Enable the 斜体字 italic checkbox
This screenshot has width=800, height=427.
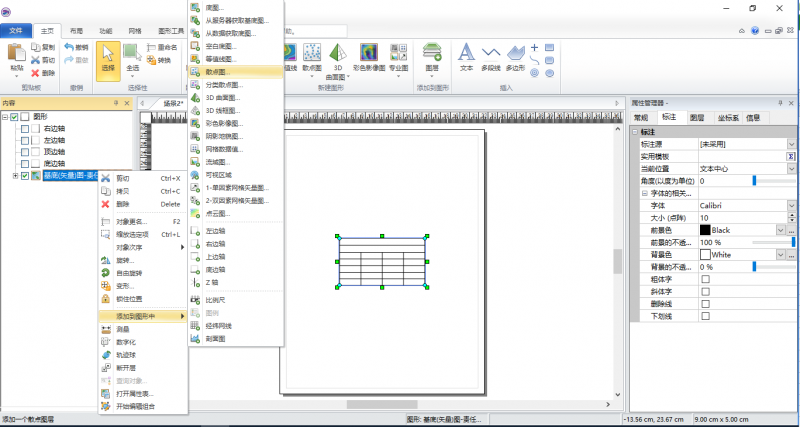pyautogui.click(x=706, y=291)
